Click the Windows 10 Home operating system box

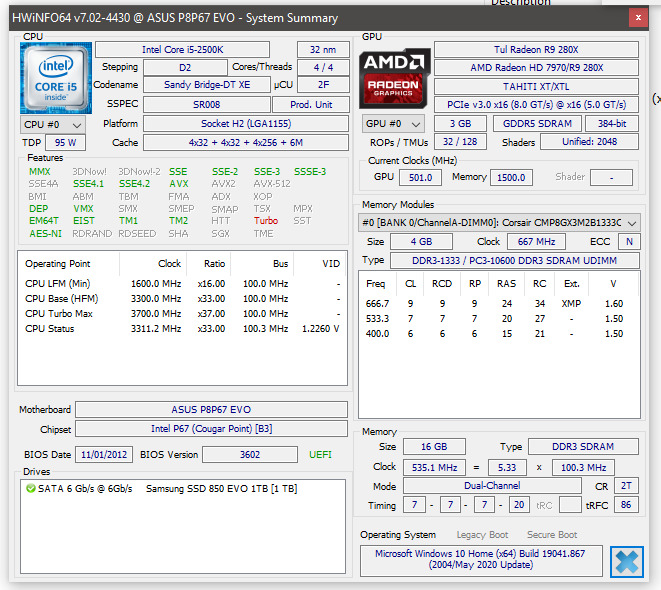point(481,560)
